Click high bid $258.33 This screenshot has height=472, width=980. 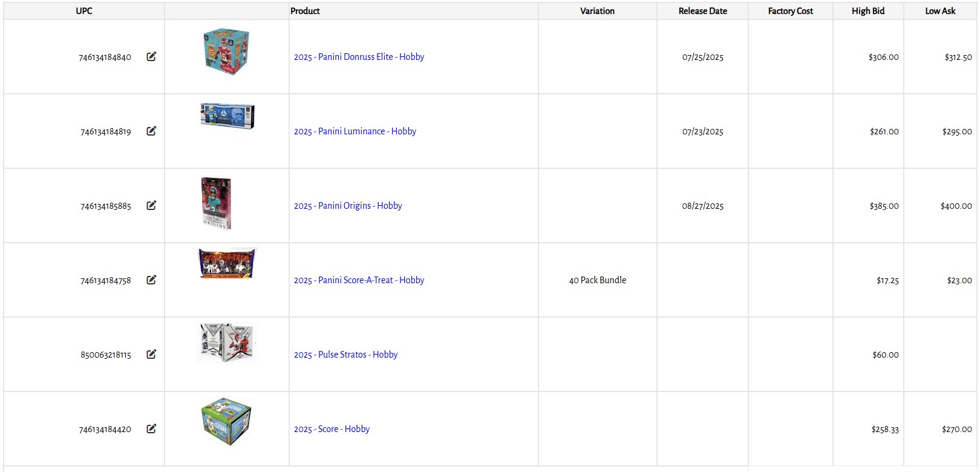tap(885, 430)
